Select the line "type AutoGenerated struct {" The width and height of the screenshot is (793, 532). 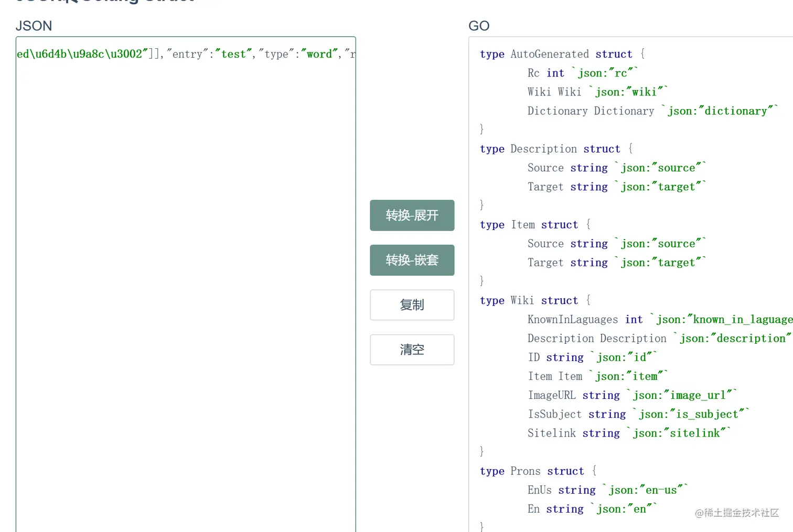pyautogui.click(x=562, y=54)
